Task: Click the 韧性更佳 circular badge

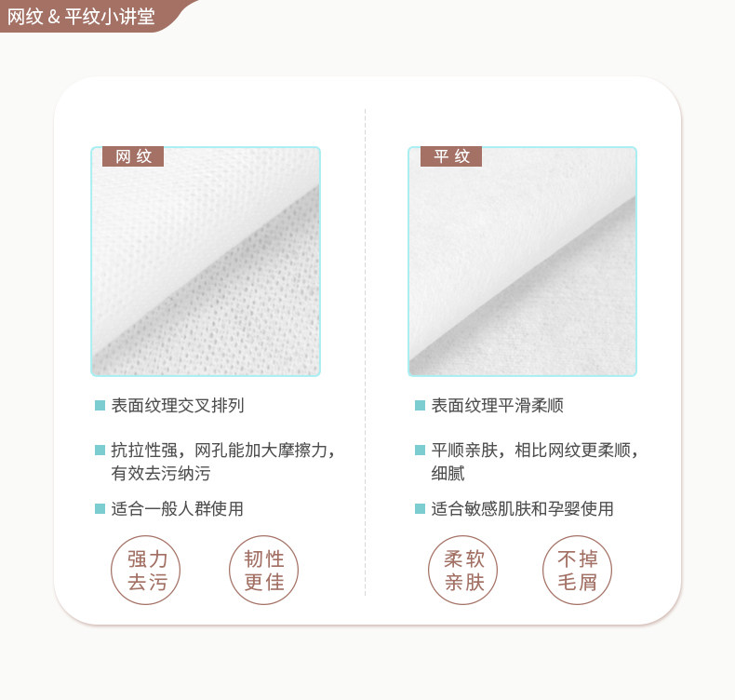Action: (x=264, y=570)
